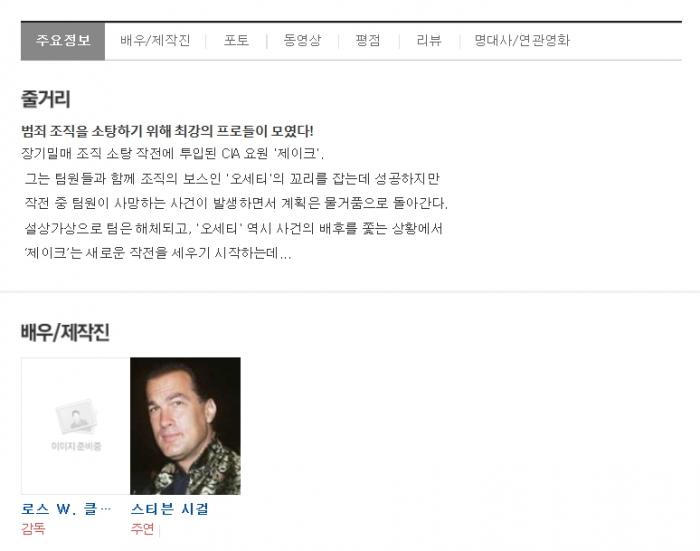Open Steven Seagal's actor photo
The image size is (700, 551).
(x=185, y=426)
